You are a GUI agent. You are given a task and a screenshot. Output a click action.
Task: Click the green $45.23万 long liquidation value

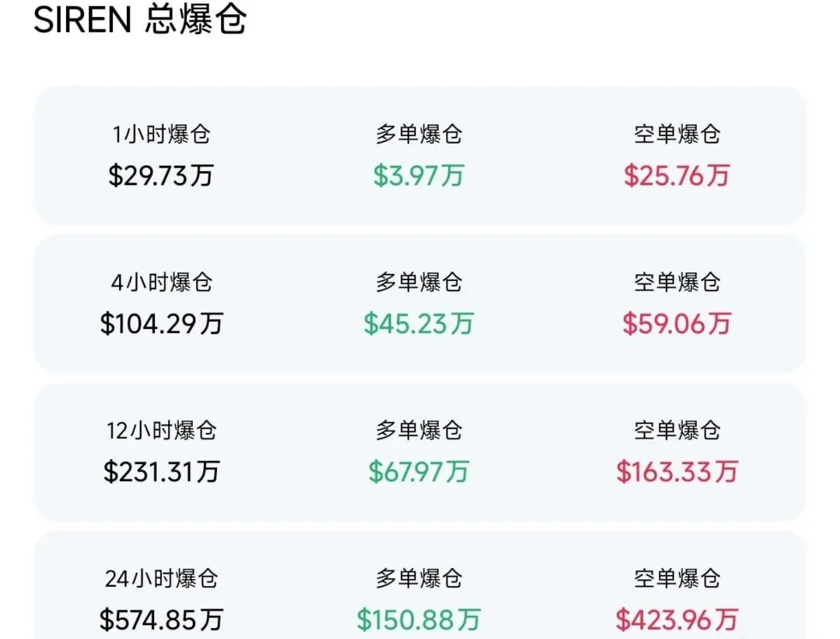point(419,324)
